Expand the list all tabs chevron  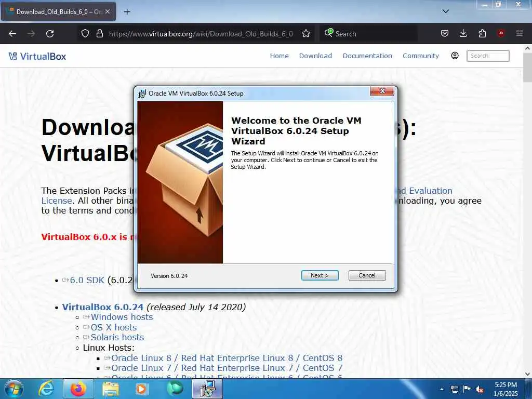(x=445, y=11)
